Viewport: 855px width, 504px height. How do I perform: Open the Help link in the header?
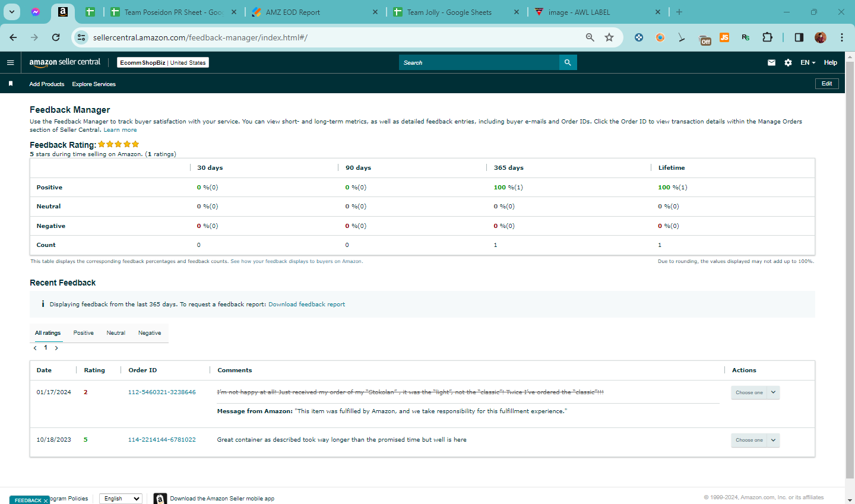(x=831, y=62)
